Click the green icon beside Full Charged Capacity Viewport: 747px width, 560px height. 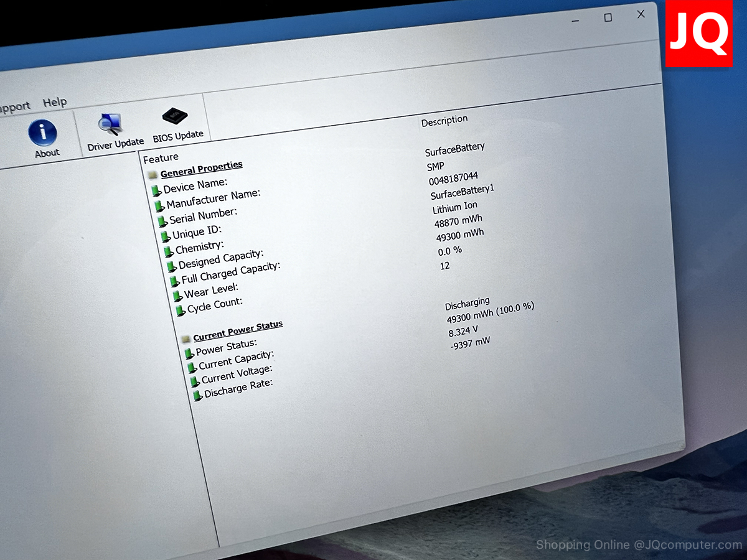click(x=174, y=281)
